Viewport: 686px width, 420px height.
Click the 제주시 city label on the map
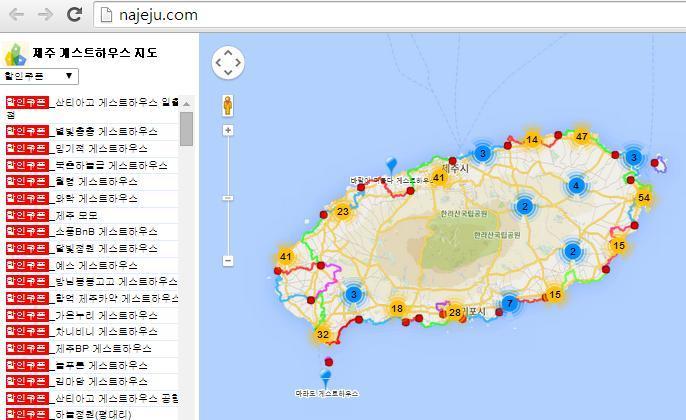click(x=457, y=169)
